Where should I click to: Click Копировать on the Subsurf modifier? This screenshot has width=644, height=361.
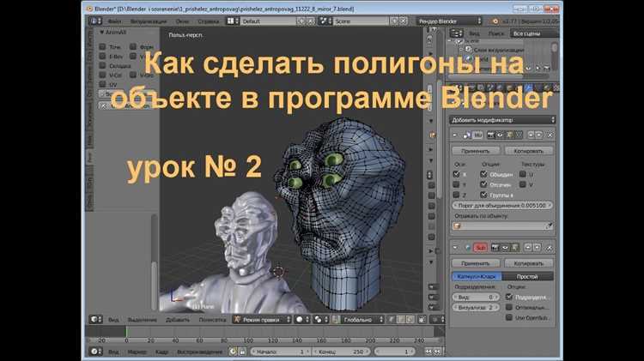click(529, 263)
